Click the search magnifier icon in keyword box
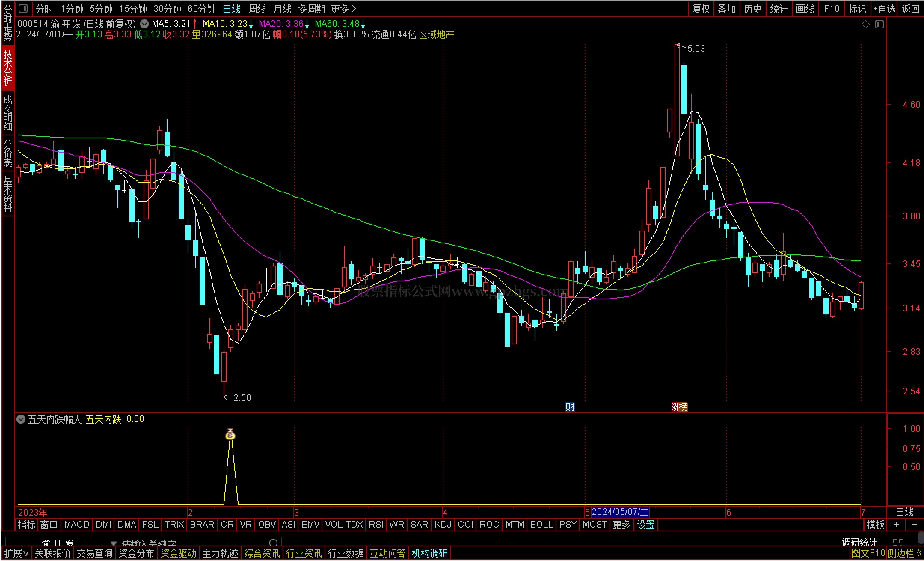 (273, 543)
